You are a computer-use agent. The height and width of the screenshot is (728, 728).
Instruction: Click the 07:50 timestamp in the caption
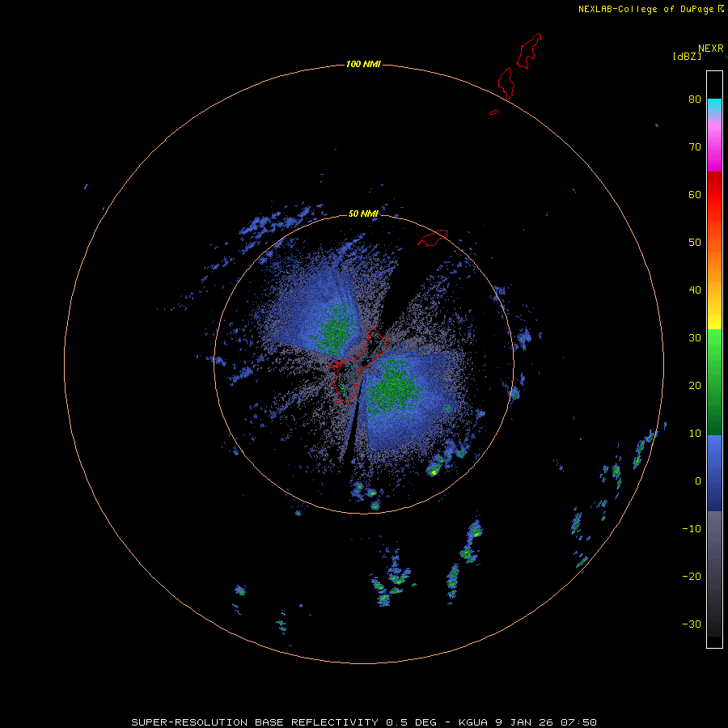(x=578, y=722)
